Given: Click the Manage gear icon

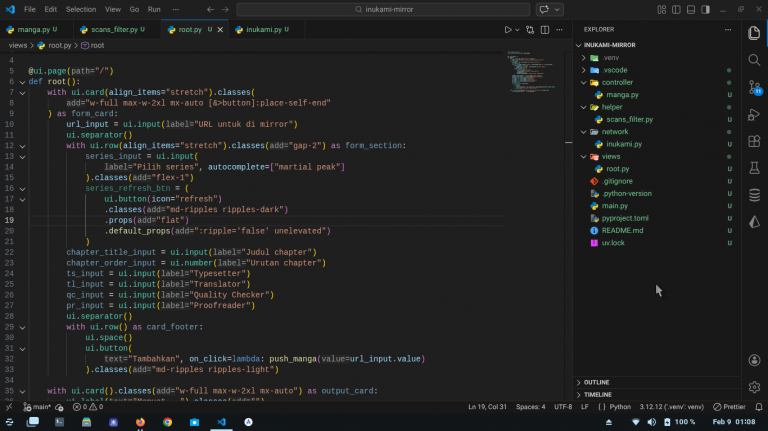Looking at the screenshot, I should (754, 386).
